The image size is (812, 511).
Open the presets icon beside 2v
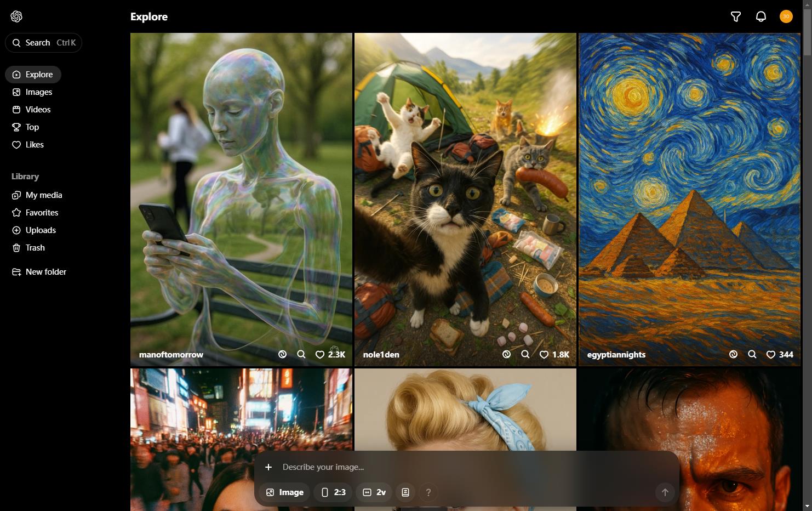click(x=405, y=492)
